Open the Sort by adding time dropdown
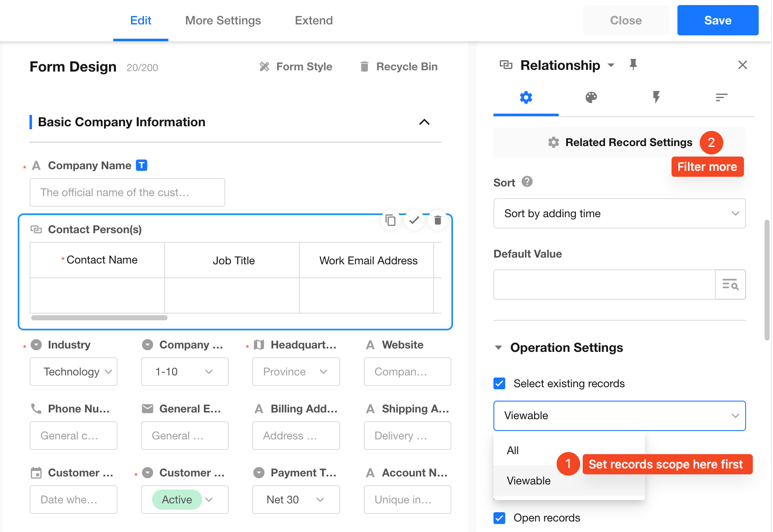This screenshot has width=773, height=532. pos(619,213)
